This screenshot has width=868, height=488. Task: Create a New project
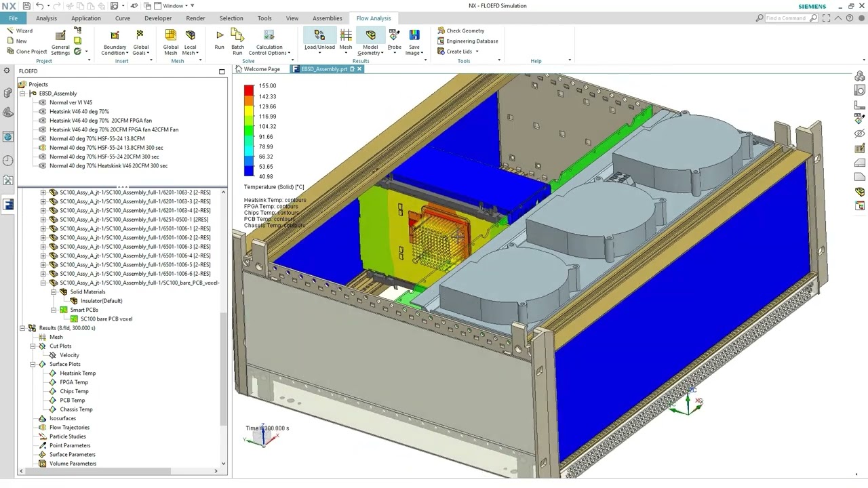pos(17,41)
